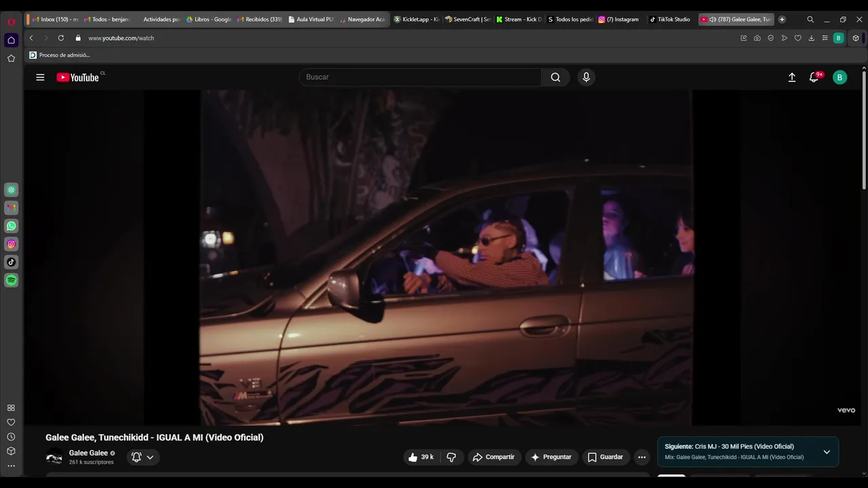Switch to the Kicklet.app tab
The image size is (868, 488).
click(417, 20)
